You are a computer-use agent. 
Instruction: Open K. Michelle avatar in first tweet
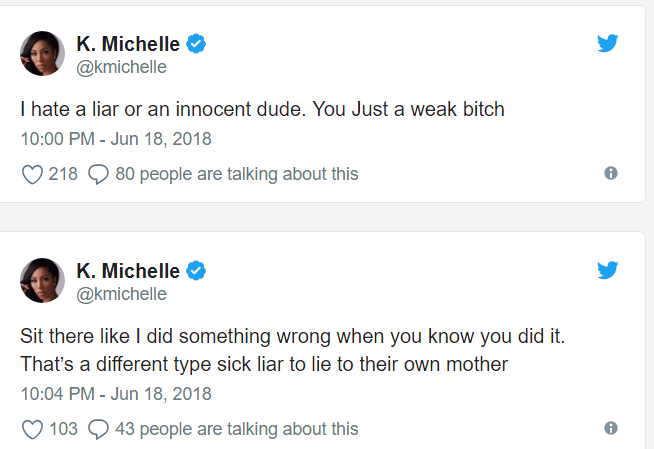tap(43, 53)
